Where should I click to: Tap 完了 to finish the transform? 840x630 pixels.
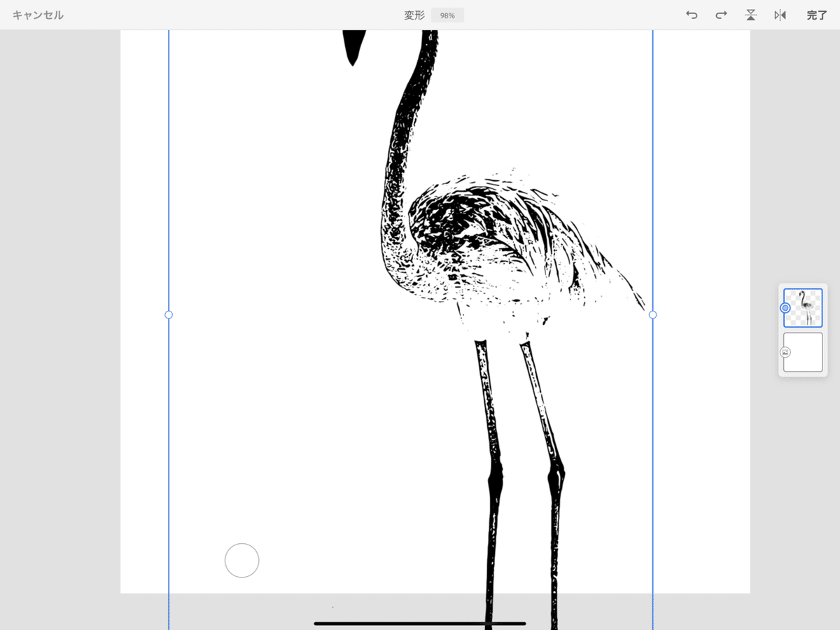tap(816, 15)
